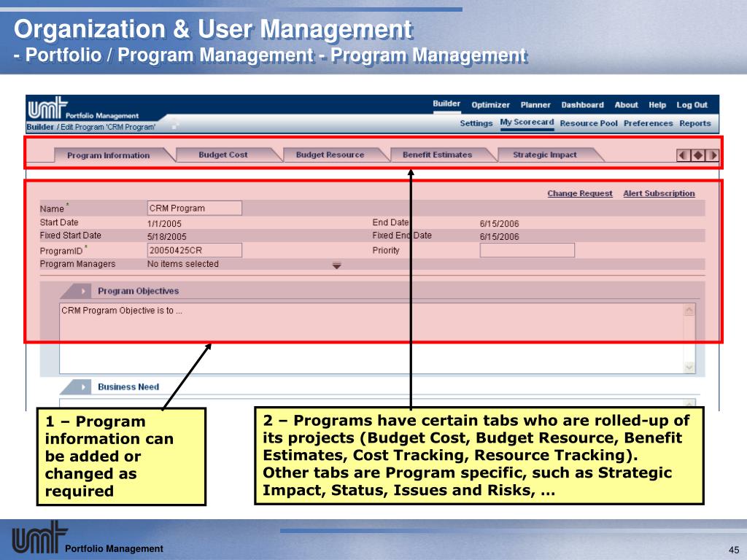Switch to the Budget Cost tab

tap(223, 155)
